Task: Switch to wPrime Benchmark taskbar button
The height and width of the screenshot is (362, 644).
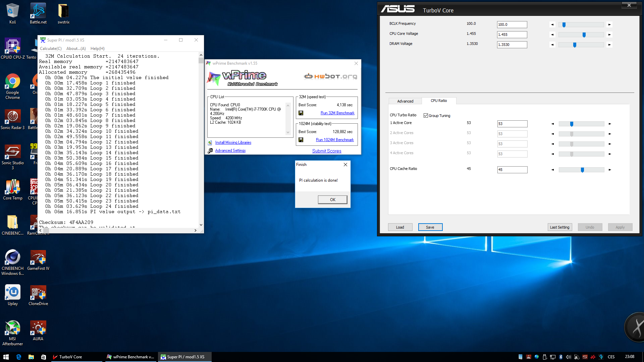Action: [130, 357]
